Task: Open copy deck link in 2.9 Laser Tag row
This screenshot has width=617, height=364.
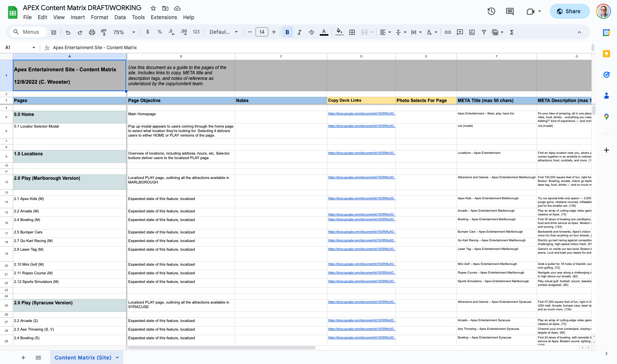Action: [x=361, y=249]
